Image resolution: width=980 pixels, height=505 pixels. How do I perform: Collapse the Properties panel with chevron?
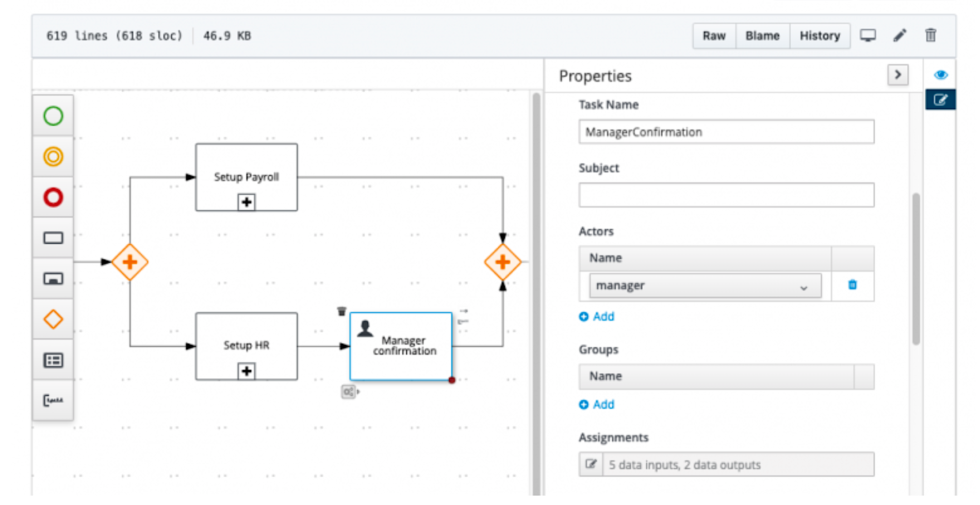click(x=897, y=75)
